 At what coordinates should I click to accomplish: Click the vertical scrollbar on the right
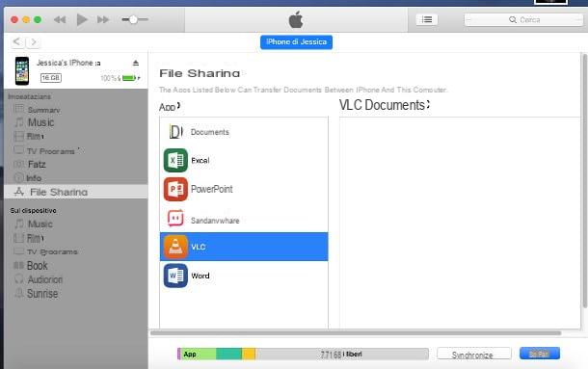click(584, 181)
